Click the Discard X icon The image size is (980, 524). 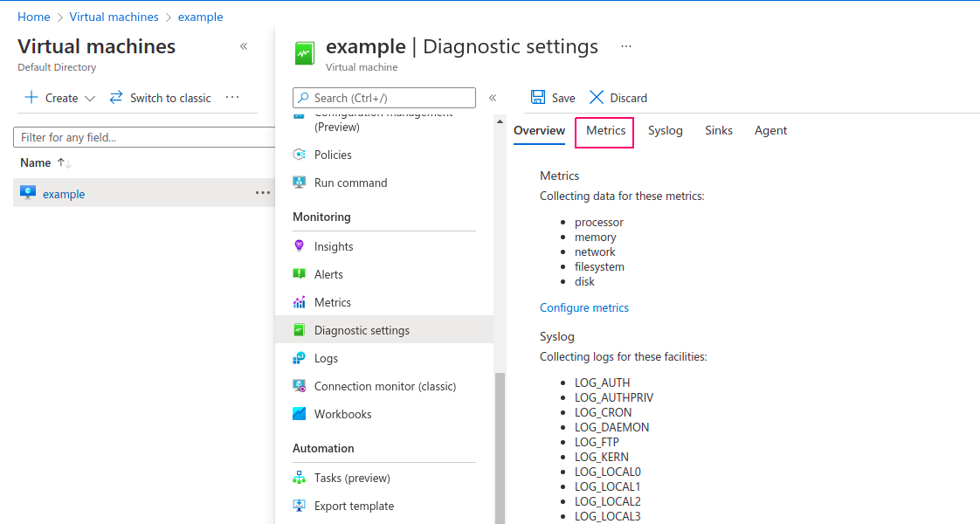tap(597, 98)
